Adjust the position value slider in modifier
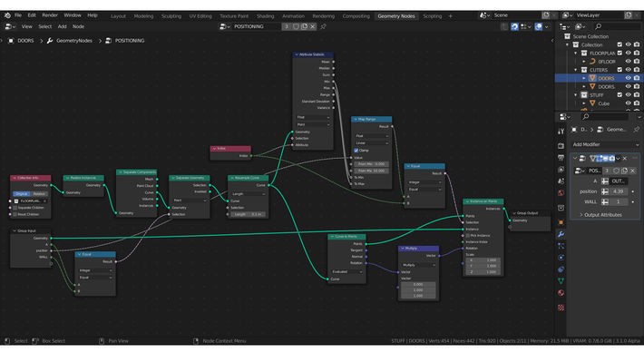 [x=619, y=191]
